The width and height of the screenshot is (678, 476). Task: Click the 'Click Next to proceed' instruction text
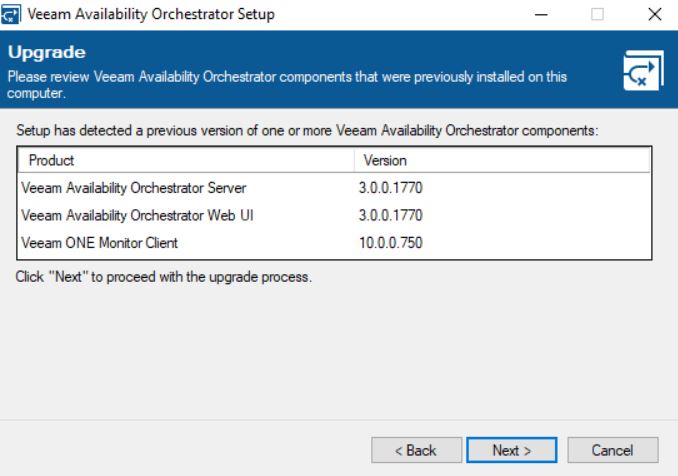163,277
